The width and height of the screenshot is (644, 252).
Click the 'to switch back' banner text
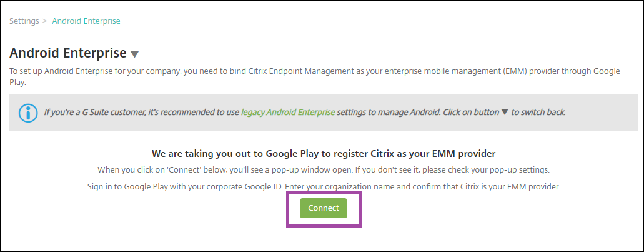click(538, 113)
